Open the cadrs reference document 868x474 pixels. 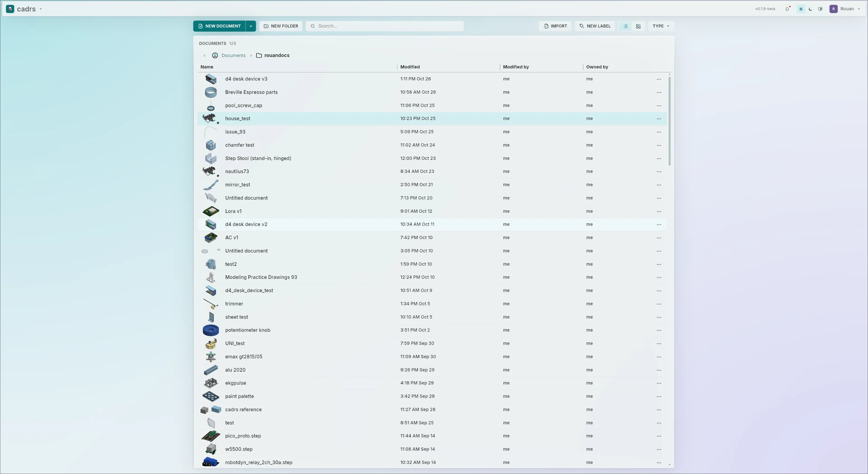(x=243, y=409)
